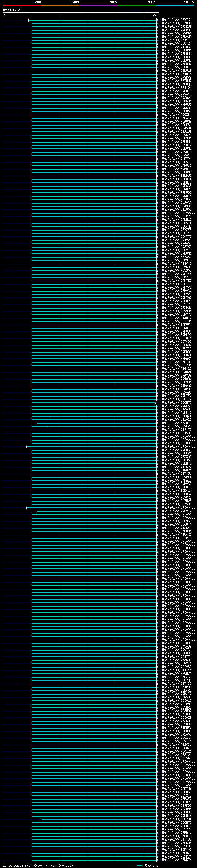Select the UniRef100_P94008 label
Screen dimensions: 197x868
(x=176, y=240)
